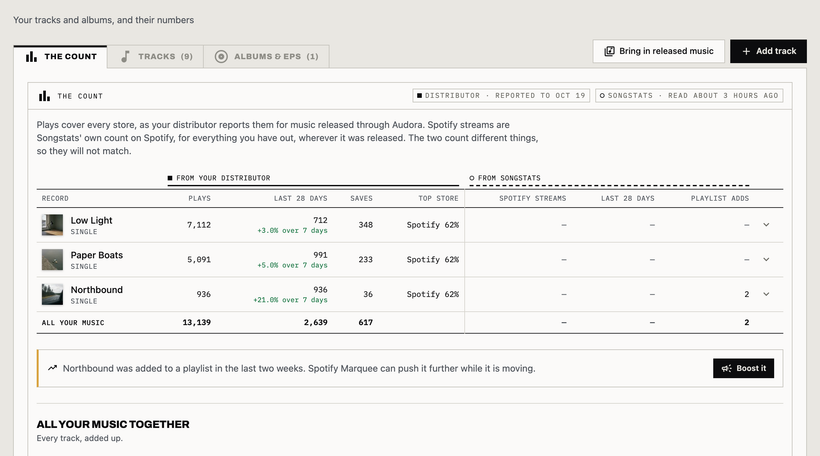Expand the Low Light row
Image resolution: width=820 pixels, height=456 pixels.
coord(766,225)
